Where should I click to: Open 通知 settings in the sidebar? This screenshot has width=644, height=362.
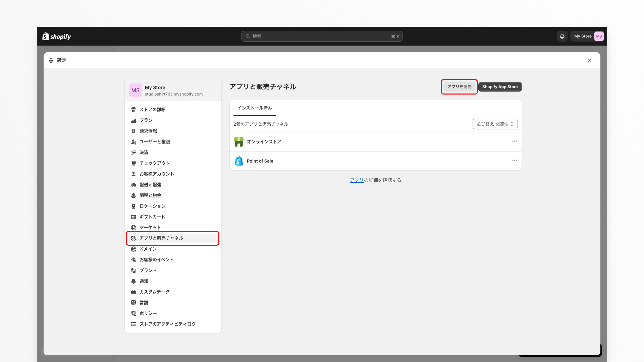point(173,281)
